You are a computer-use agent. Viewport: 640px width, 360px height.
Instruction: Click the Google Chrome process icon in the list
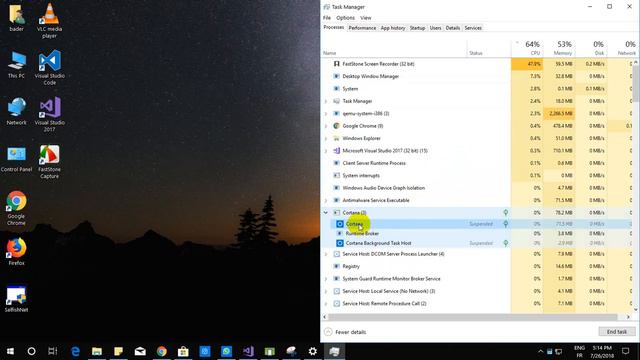click(336, 126)
